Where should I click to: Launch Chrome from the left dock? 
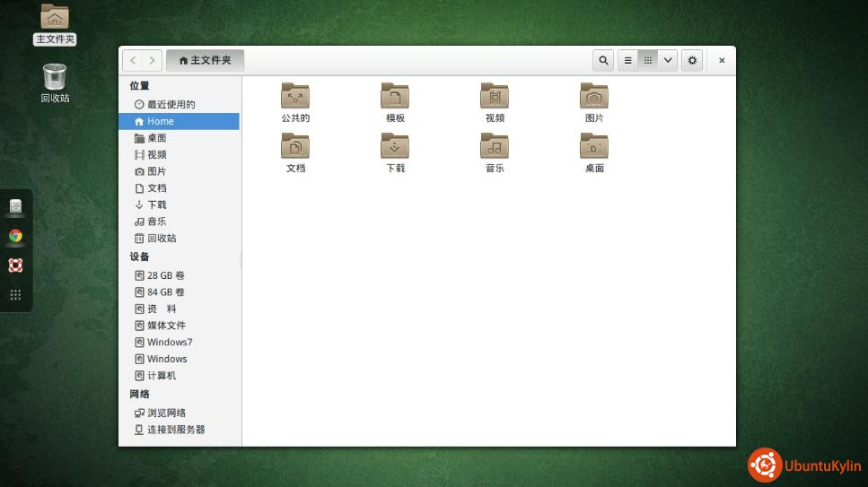coord(15,236)
